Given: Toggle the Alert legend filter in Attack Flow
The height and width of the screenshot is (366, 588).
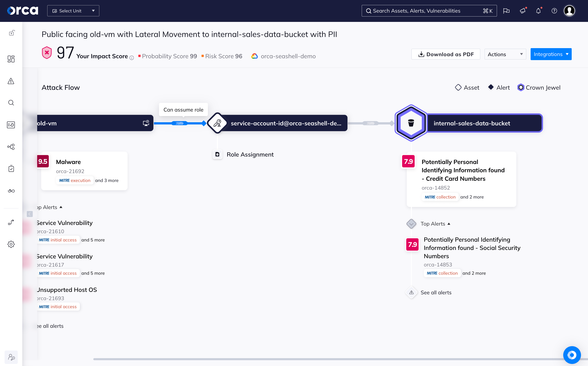Looking at the screenshot, I should [498, 87].
